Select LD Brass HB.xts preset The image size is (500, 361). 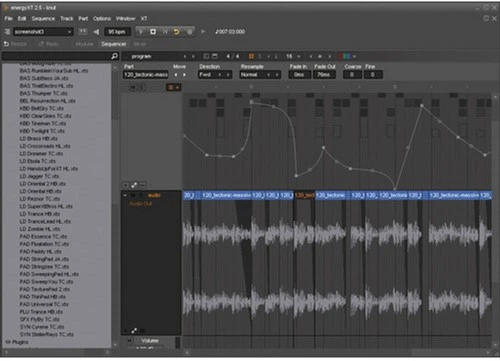[39, 138]
